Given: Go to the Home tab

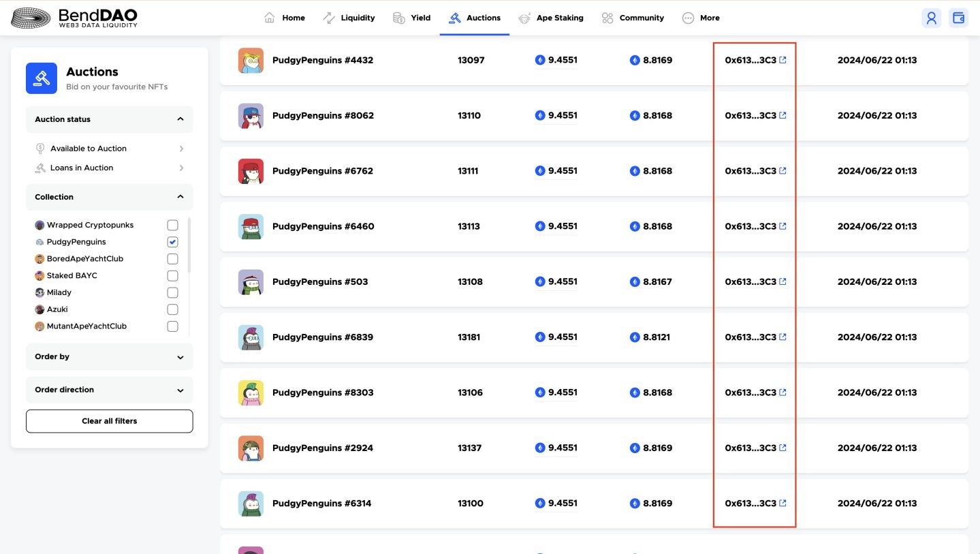Looking at the screenshot, I should point(285,18).
